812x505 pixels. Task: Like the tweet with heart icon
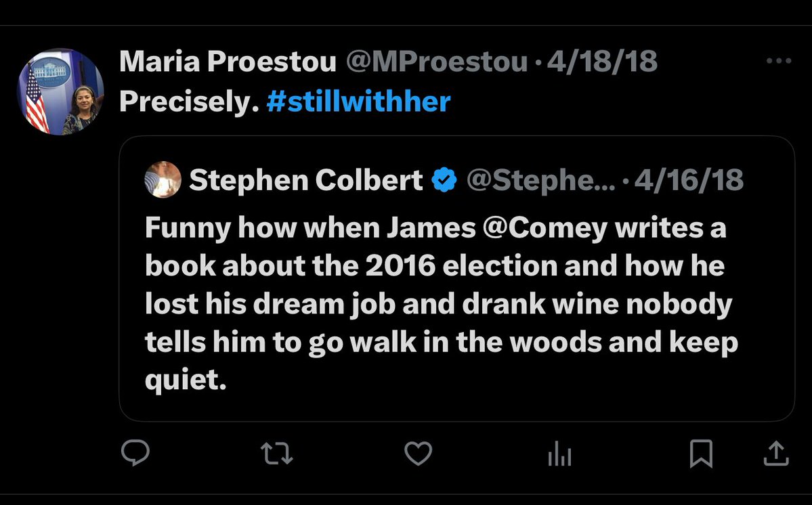[x=418, y=454]
